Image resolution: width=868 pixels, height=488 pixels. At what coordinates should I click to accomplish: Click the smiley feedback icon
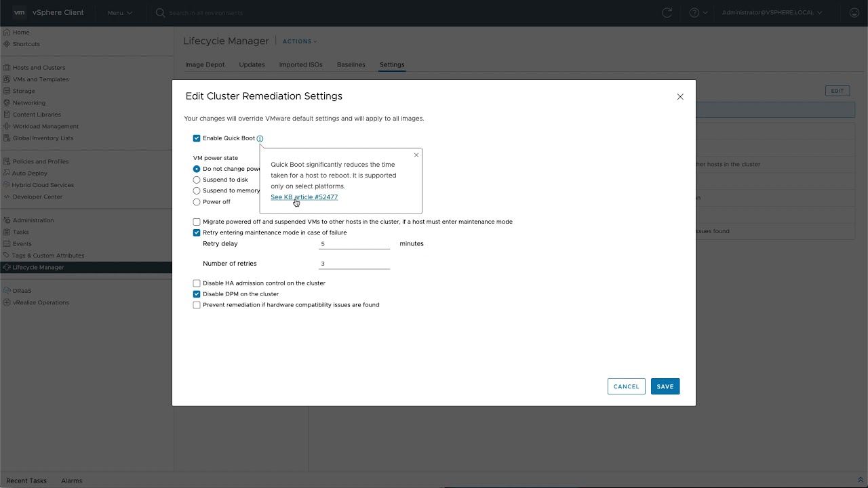click(x=854, y=13)
